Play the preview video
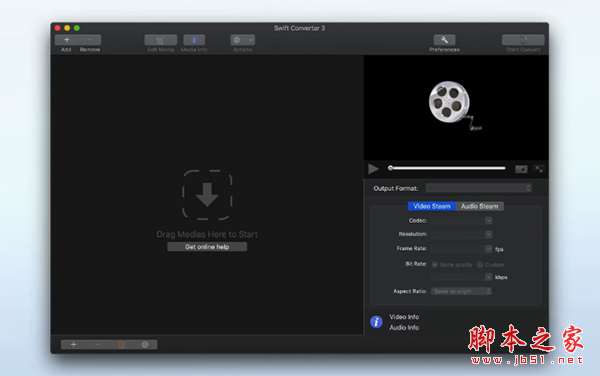This screenshot has height=376, width=600. coord(373,169)
